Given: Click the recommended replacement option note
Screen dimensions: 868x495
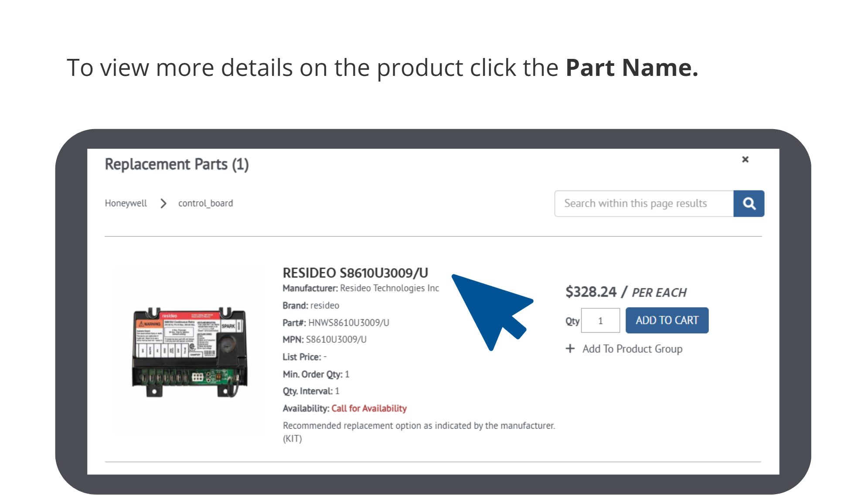Looking at the screenshot, I should (x=418, y=426).
